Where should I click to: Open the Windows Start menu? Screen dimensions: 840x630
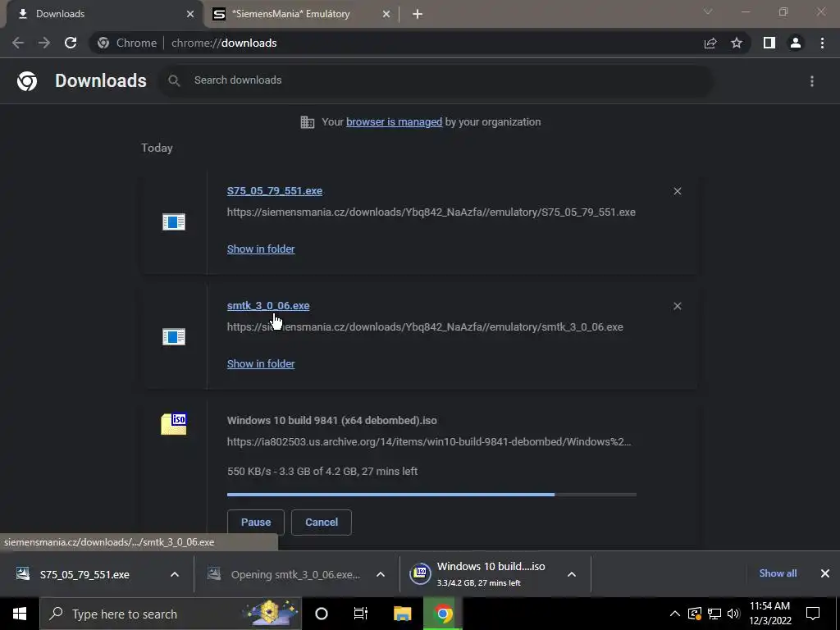(x=20, y=614)
